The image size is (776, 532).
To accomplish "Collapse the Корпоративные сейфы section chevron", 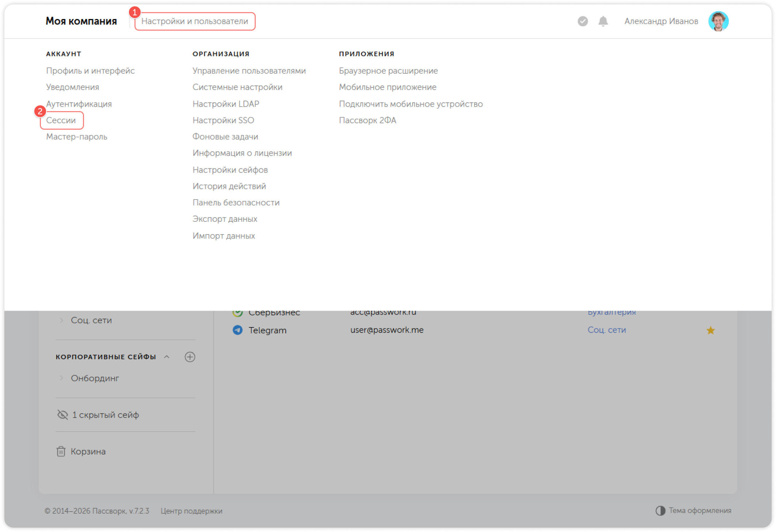I will [x=167, y=357].
